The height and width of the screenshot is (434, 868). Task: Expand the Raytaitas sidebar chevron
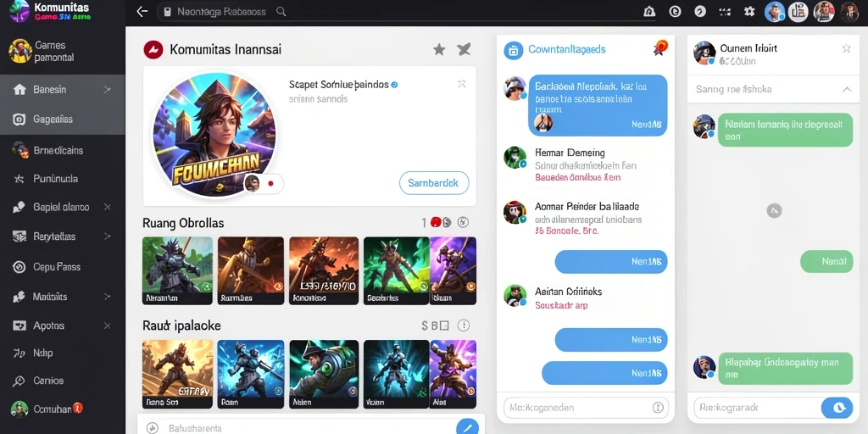(108, 236)
